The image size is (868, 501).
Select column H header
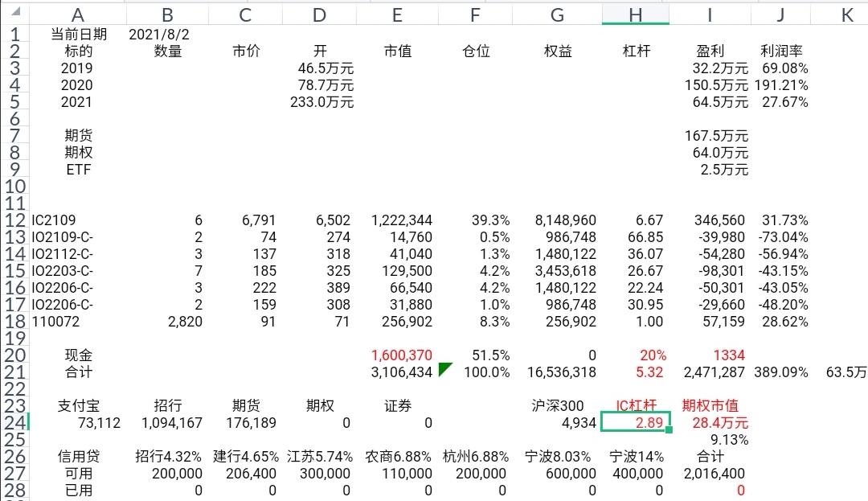(x=636, y=15)
